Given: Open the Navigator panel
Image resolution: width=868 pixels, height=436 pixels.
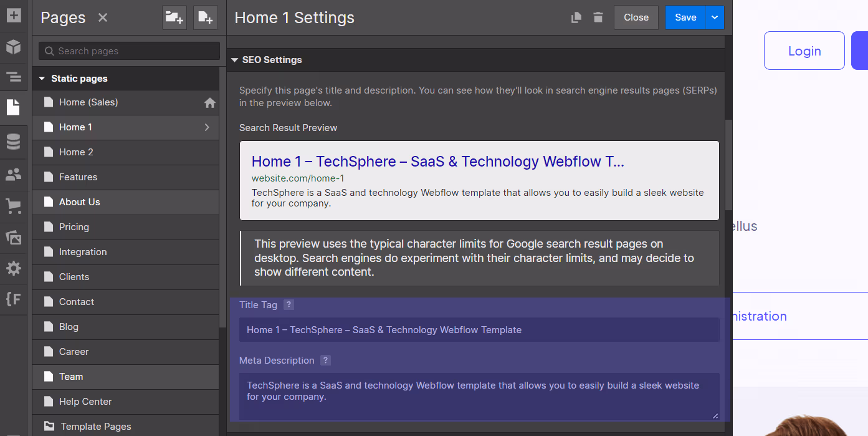Looking at the screenshot, I should click(x=14, y=77).
